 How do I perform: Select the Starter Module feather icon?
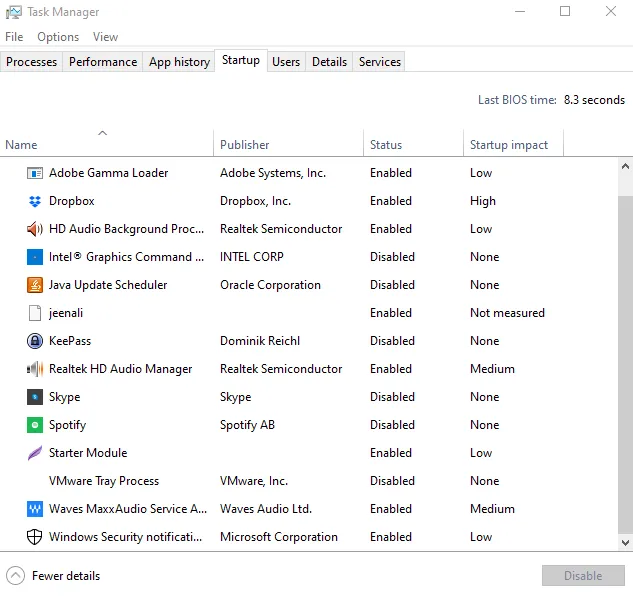coord(35,453)
